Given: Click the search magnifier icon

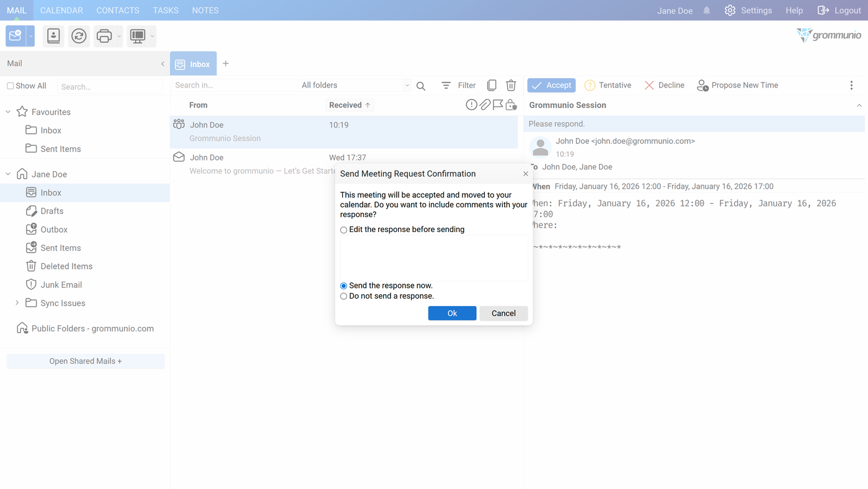Looking at the screenshot, I should coord(421,86).
